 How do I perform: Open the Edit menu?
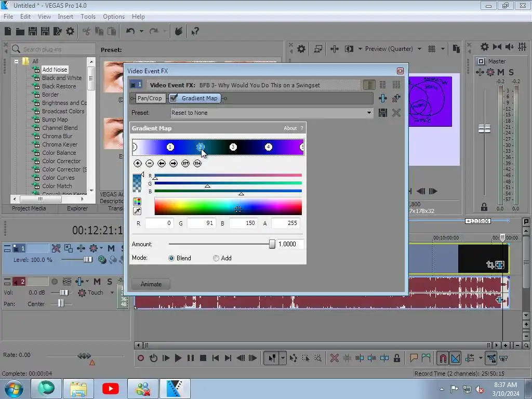(25, 16)
